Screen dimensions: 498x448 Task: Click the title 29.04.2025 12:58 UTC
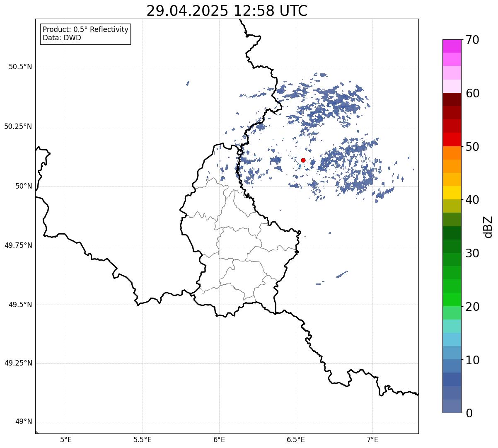click(x=227, y=11)
